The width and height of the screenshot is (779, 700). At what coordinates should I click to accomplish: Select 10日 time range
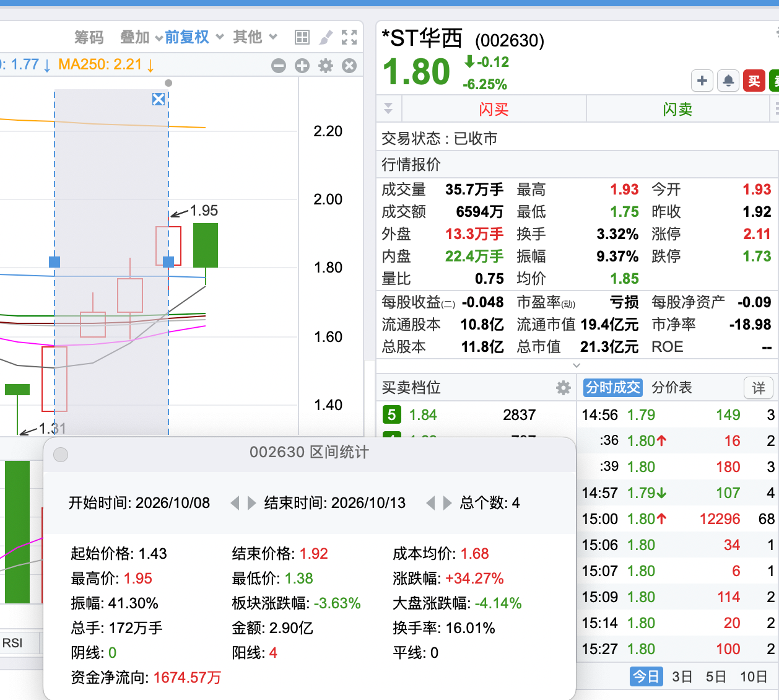point(754,676)
